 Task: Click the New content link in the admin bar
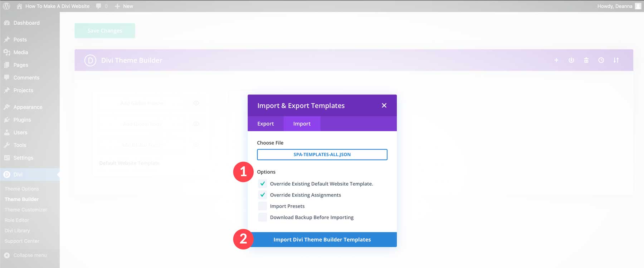(124, 6)
